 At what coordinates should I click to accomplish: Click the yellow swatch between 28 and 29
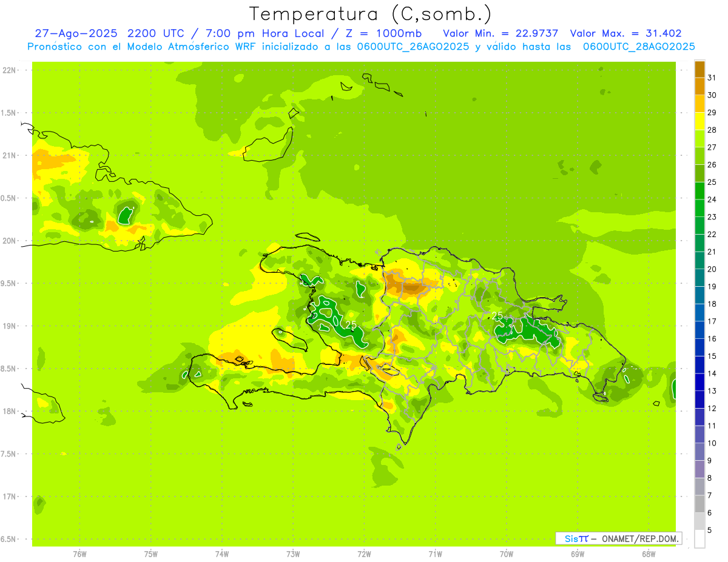pyautogui.click(x=699, y=121)
